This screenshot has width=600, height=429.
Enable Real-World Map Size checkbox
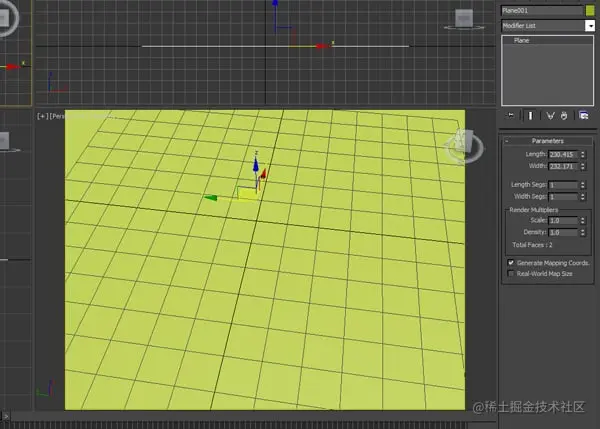[511, 273]
